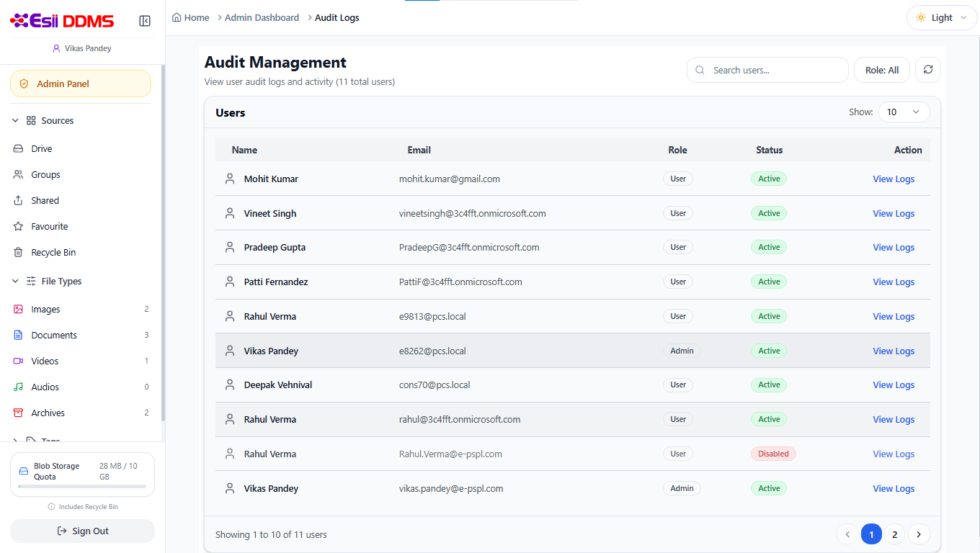Click the Archives box icon
980x553 pixels.
point(19,413)
